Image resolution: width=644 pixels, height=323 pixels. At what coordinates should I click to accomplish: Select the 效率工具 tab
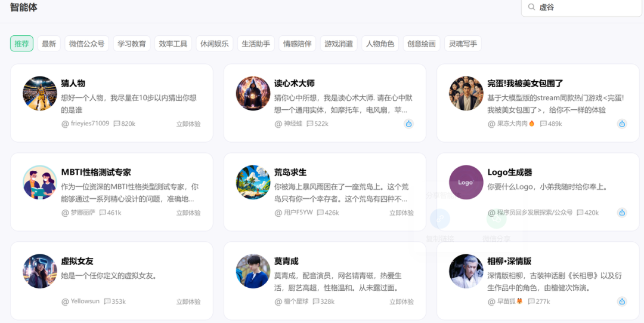click(173, 44)
